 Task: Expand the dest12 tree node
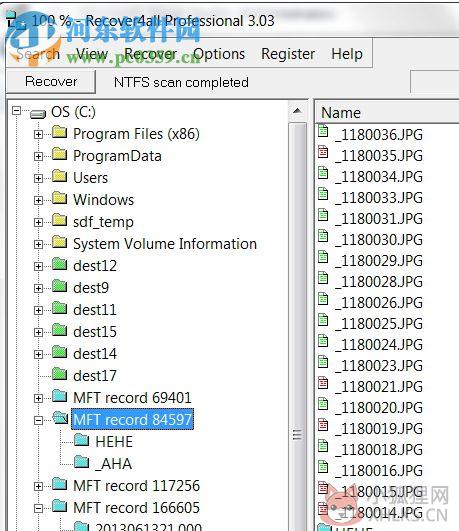38,267
